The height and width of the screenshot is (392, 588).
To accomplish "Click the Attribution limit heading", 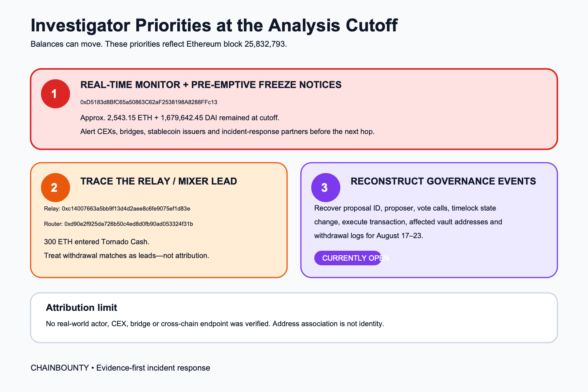I will coord(82,307).
